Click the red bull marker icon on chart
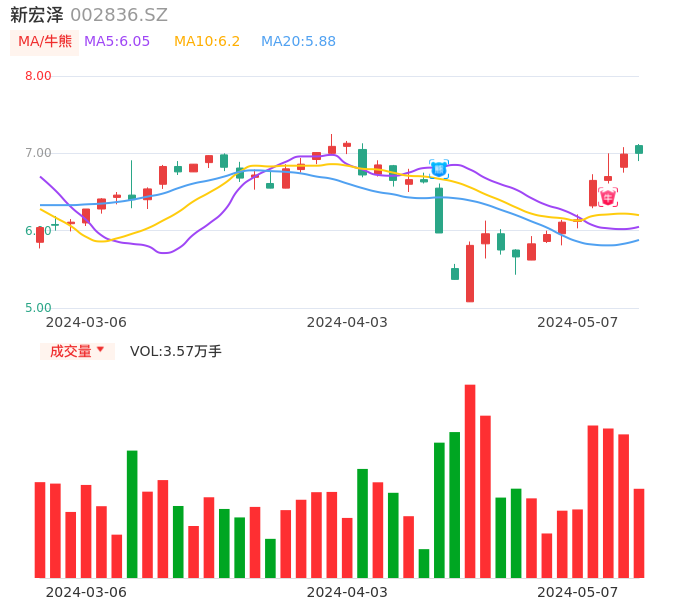The height and width of the screenshot is (606, 686). point(608,197)
